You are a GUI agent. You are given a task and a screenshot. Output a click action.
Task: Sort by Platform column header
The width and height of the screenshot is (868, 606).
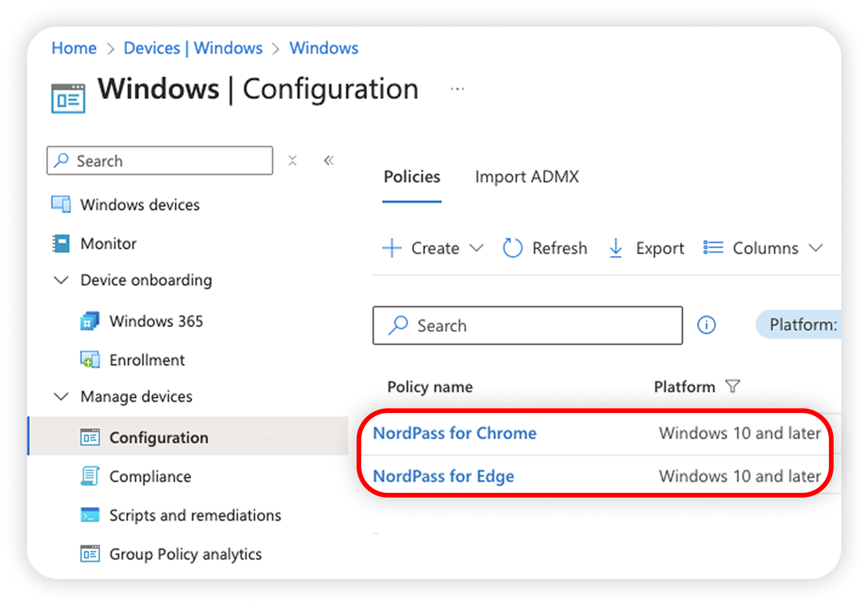pos(684,387)
